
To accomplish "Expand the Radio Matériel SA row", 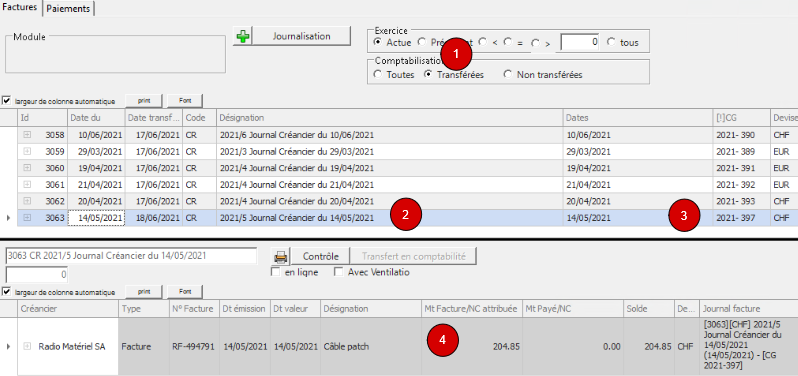I will point(27,346).
